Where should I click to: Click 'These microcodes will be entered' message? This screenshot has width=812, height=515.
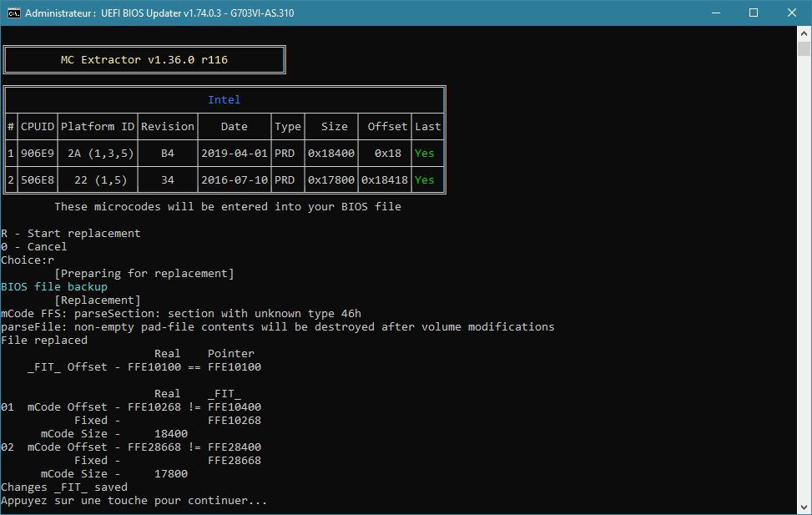tap(227, 207)
